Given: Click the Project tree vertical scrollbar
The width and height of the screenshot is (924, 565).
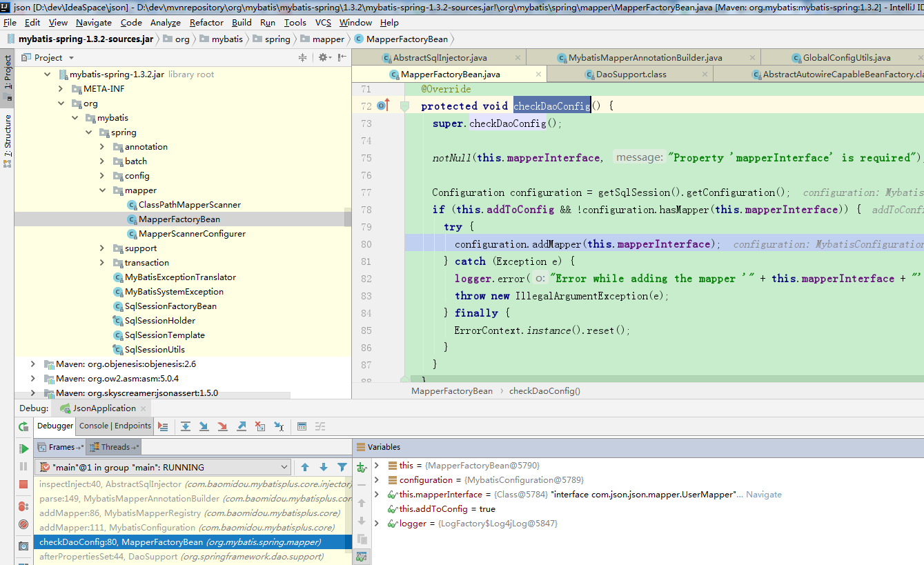Looking at the screenshot, I should point(348,218).
